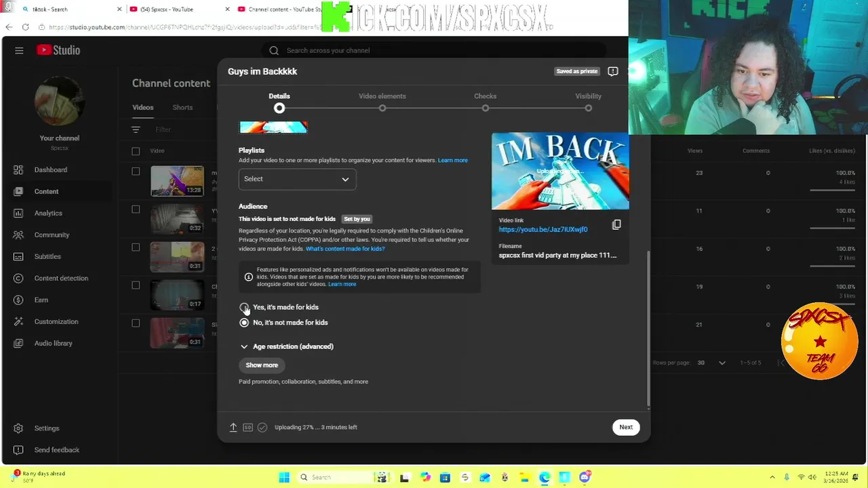Click the dialog vertical scrollbar
The image size is (868, 488).
[648, 327]
